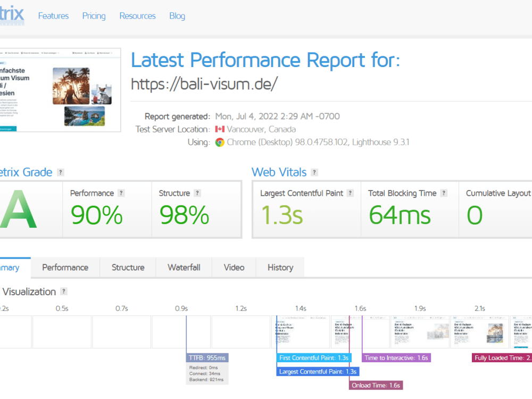
Task: Click help icon next to GTmetrix Grade
Action: [x=61, y=172]
